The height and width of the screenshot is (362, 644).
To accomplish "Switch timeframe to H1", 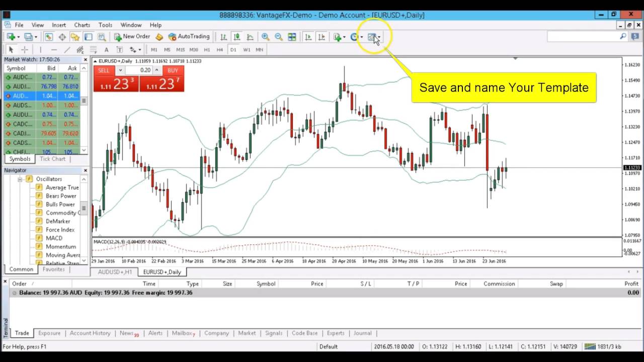I will [207, 50].
